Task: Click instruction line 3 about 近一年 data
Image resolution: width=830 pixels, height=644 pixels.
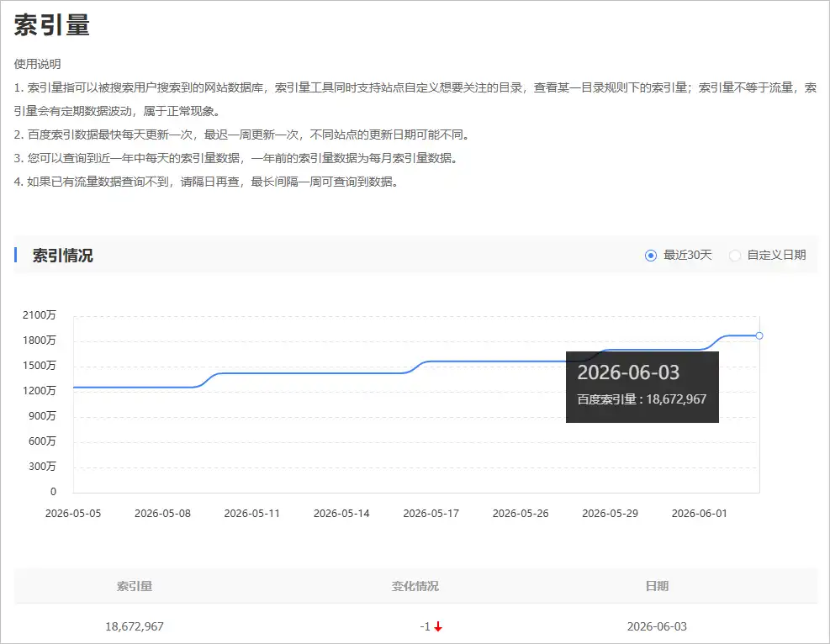Action: point(236,158)
